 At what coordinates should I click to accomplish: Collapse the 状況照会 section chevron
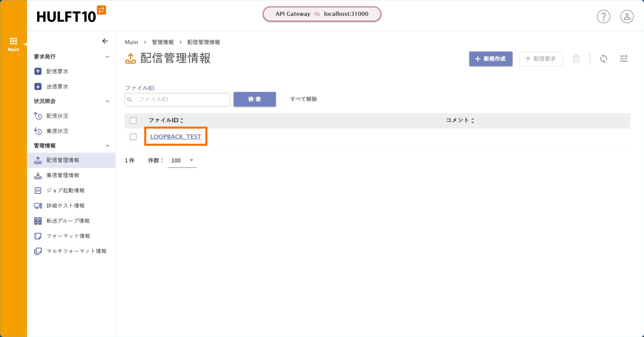107,101
